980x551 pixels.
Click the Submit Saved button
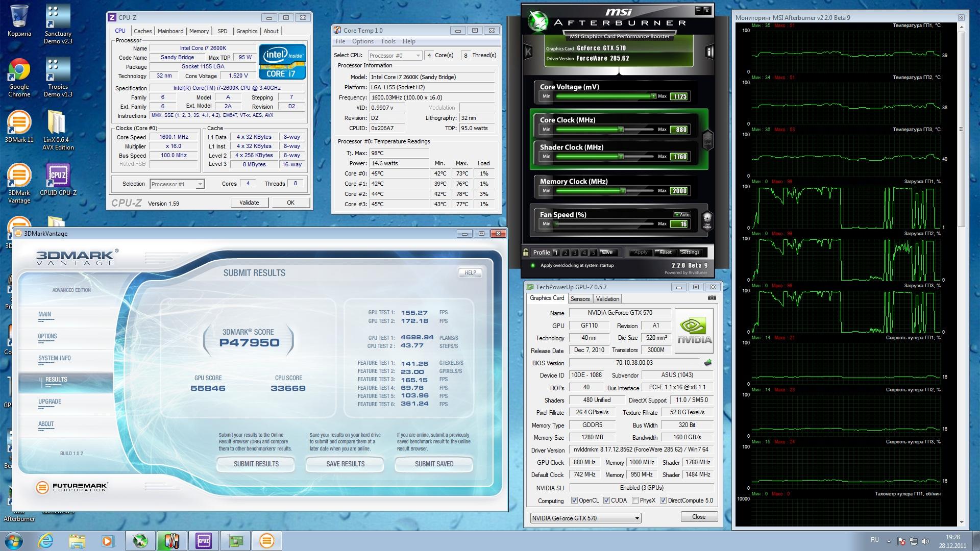point(434,464)
